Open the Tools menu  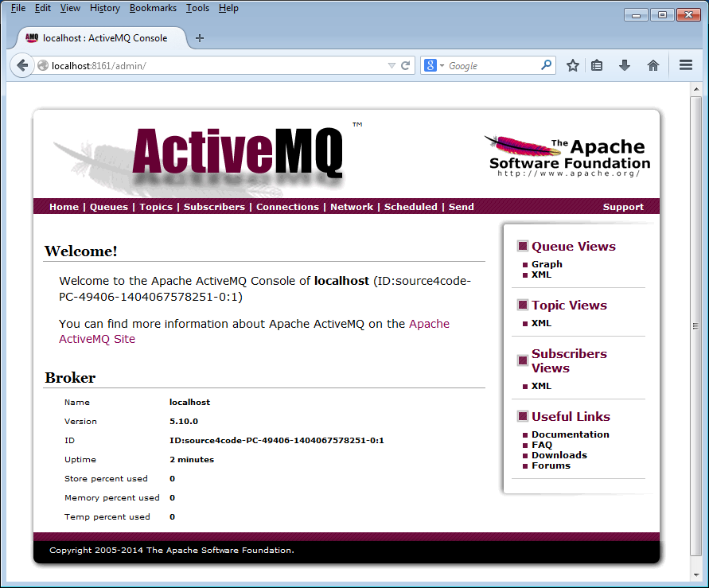tap(197, 8)
